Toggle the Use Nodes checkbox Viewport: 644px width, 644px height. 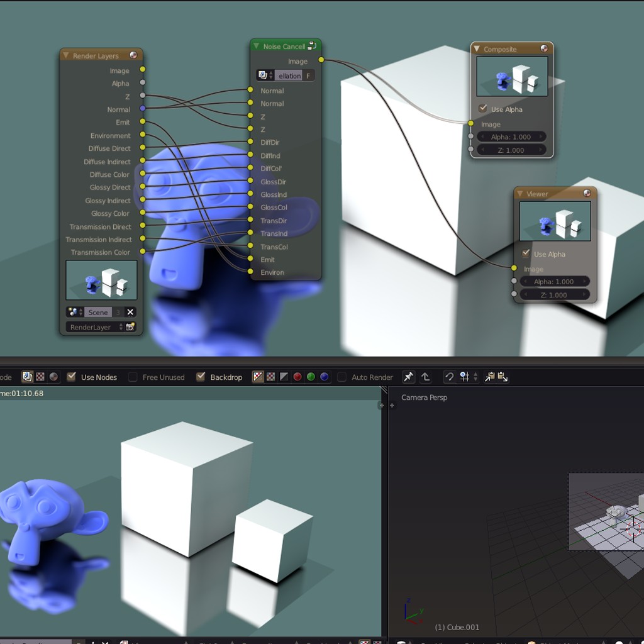(72, 377)
